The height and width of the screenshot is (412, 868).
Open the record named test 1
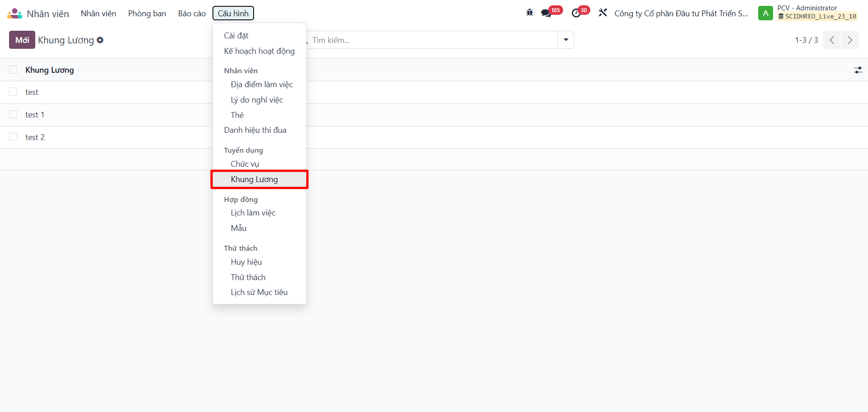[35, 115]
